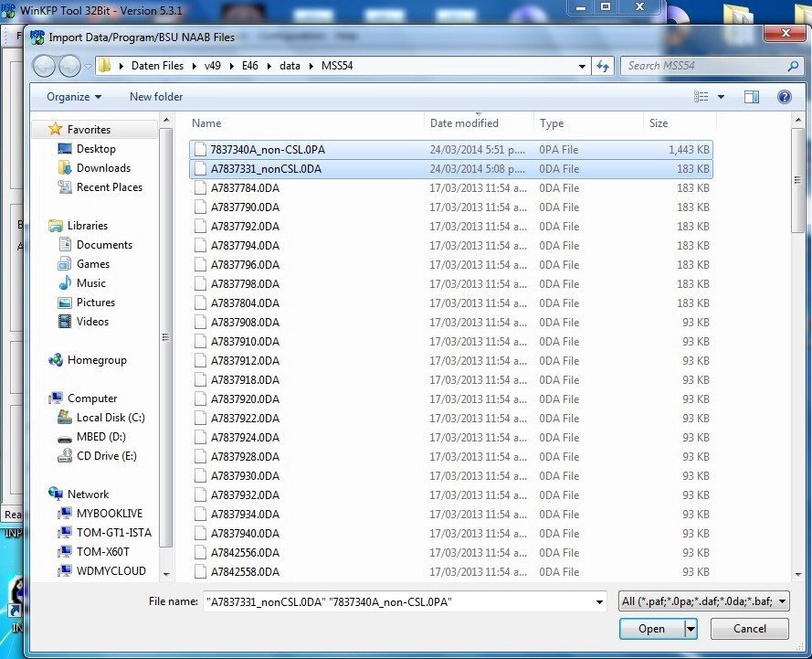Open the Games library
812x659 pixels.
click(x=92, y=264)
